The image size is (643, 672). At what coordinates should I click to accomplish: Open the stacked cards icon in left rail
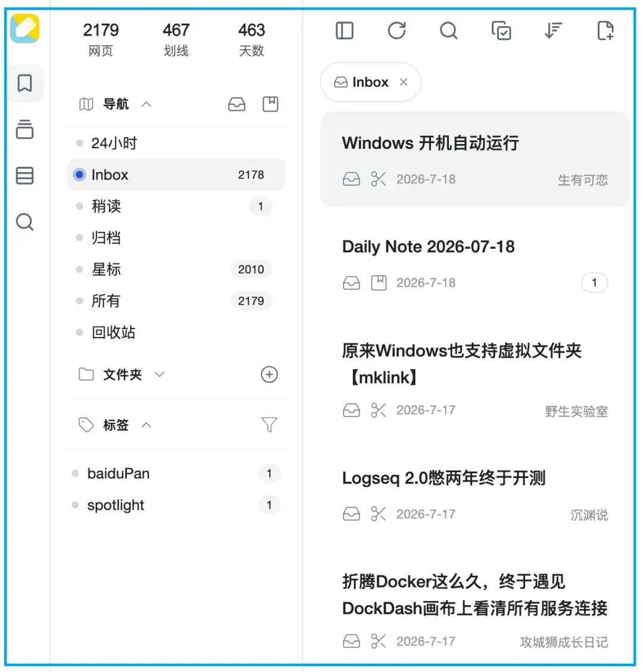(25, 129)
